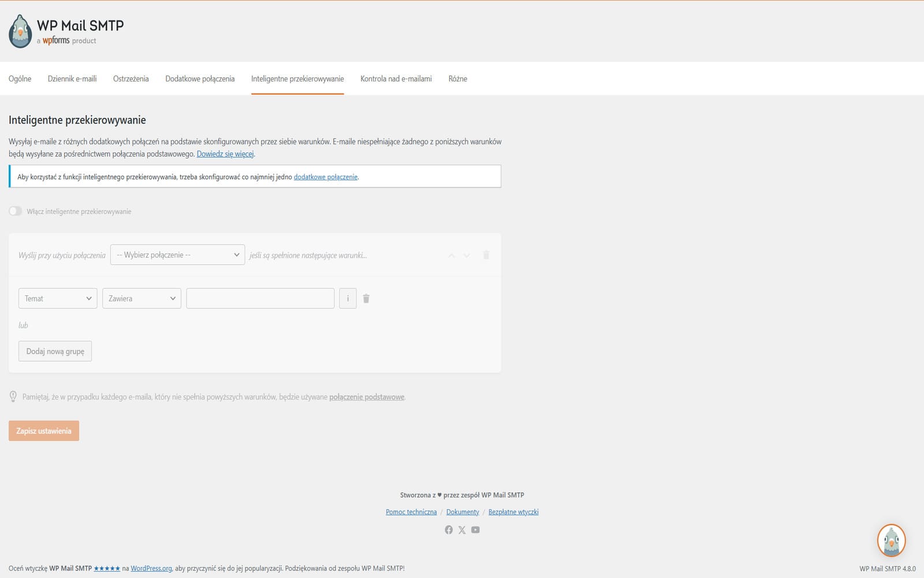Open the Facebook social icon
The image size is (924, 578).
coord(449,530)
